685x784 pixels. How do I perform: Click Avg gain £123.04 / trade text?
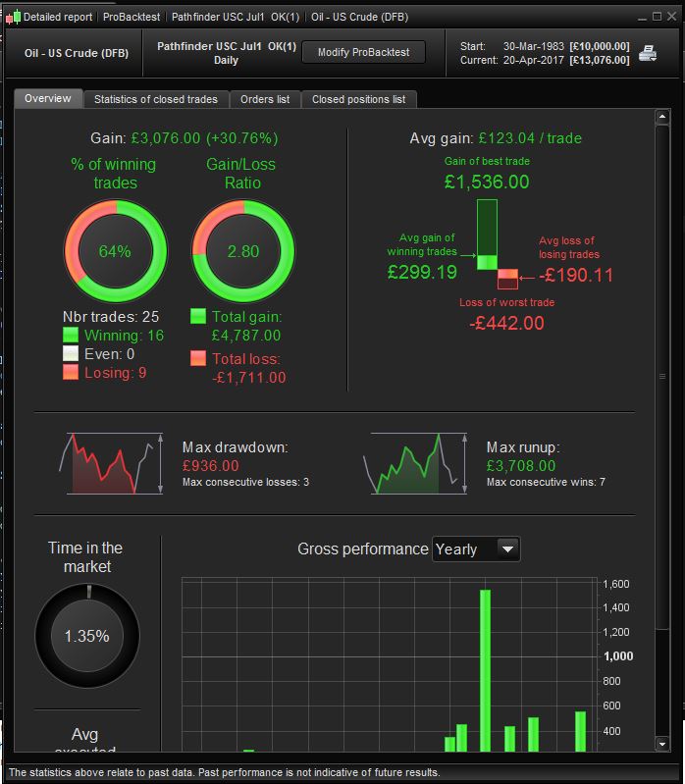(496, 138)
